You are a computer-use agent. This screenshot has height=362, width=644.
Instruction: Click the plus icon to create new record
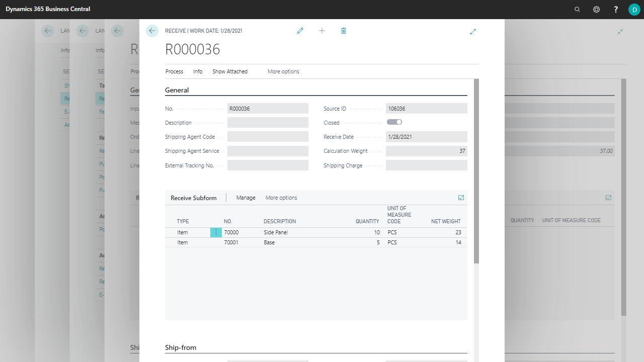[x=322, y=31]
